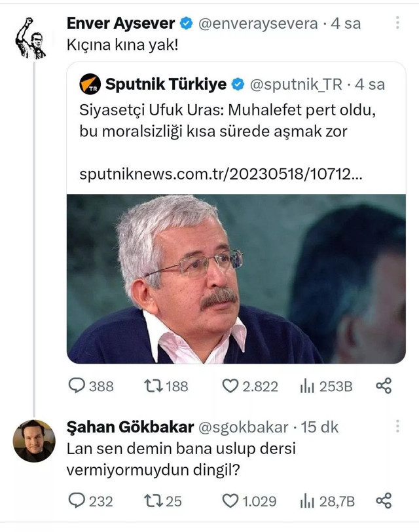Open the share options for Şahan Gökbakar's reply
Screen dimensions: 419x532
pos(384,501)
